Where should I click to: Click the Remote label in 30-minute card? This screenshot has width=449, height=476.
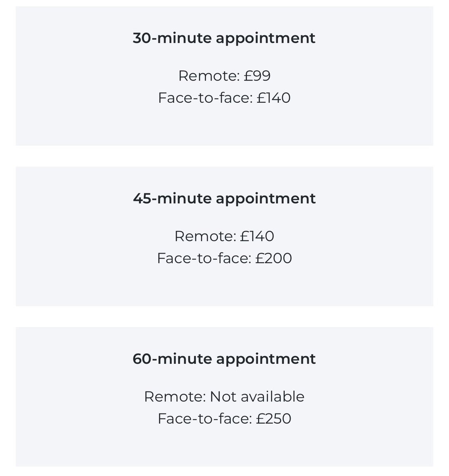[208, 76]
